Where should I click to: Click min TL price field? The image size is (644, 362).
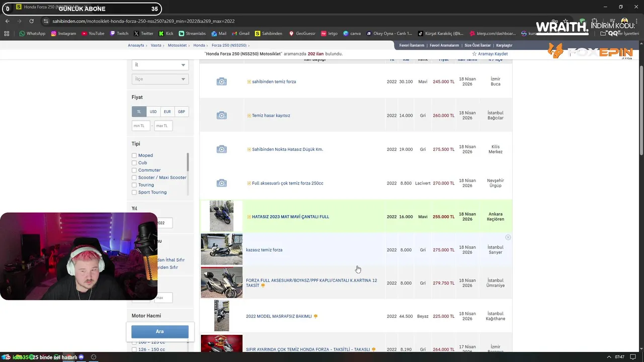pos(141,126)
